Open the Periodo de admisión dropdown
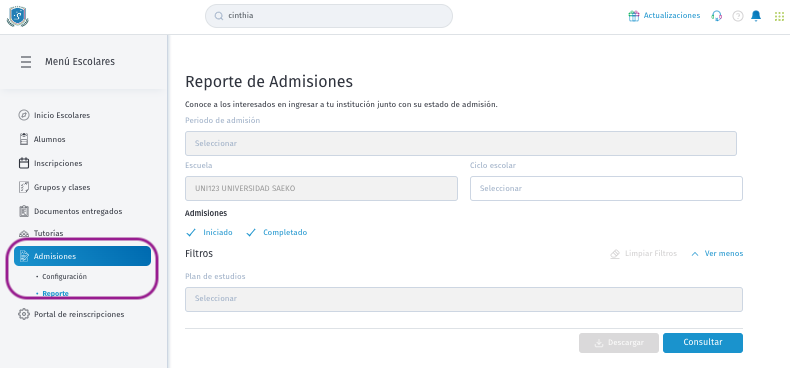Viewport: 790px width, 368px height. 460,144
